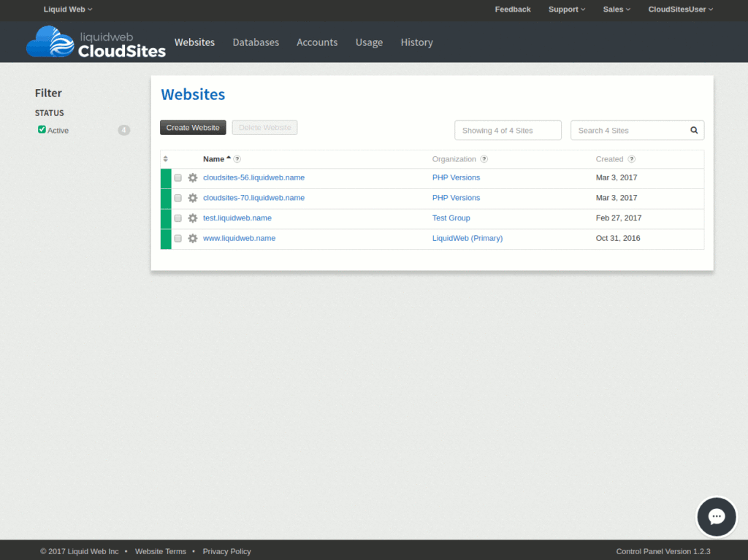
Task: Open PHP Versions organization for cloudsites-70
Action: click(456, 198)
